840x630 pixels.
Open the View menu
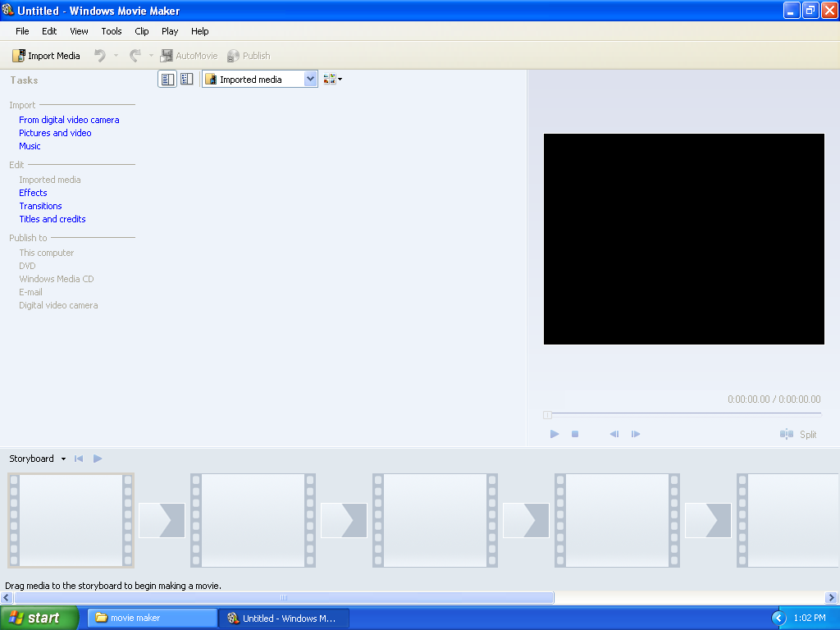tap(79, 31)
